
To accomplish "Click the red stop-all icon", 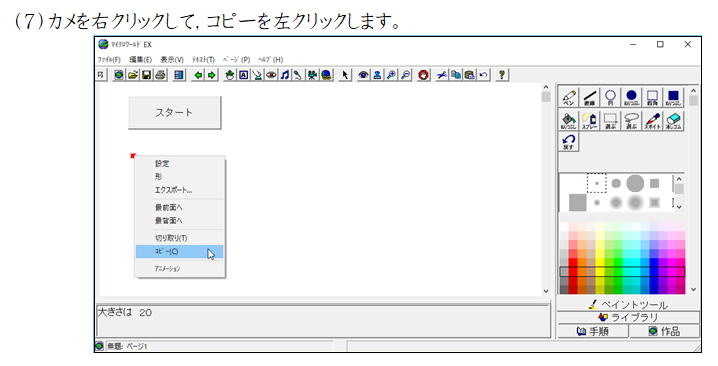I will point(424,75).
